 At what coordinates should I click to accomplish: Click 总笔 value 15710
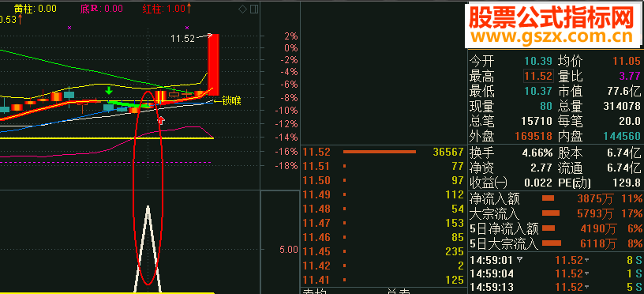pos(536,121)
